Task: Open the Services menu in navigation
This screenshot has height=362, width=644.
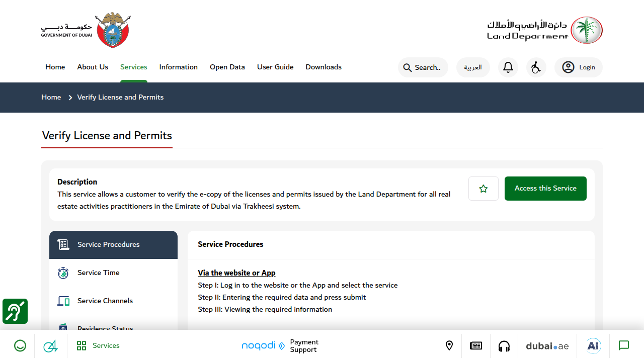Action: pyautogui.click(x=134, y=67)
